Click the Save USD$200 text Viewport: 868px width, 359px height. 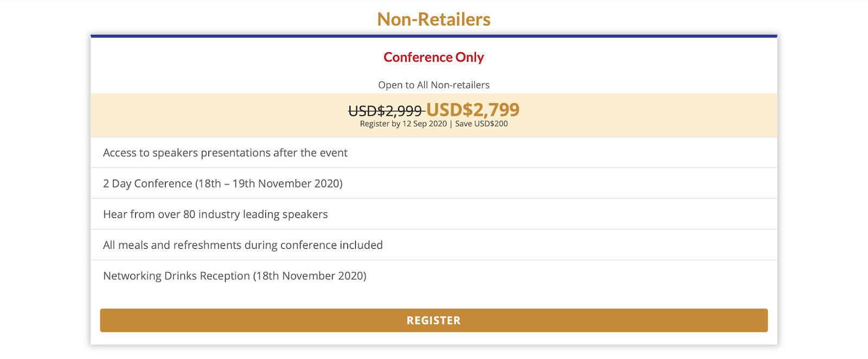[482, 124]
